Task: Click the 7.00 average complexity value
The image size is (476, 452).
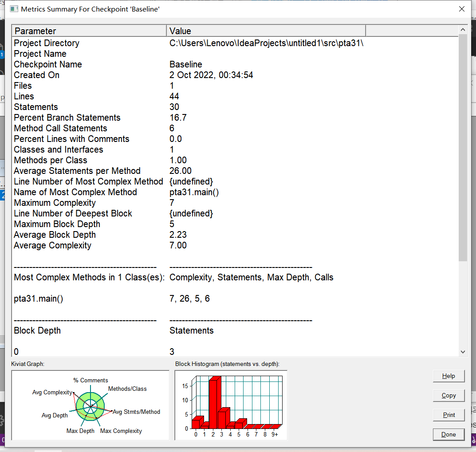Action: tap(178, 245)
